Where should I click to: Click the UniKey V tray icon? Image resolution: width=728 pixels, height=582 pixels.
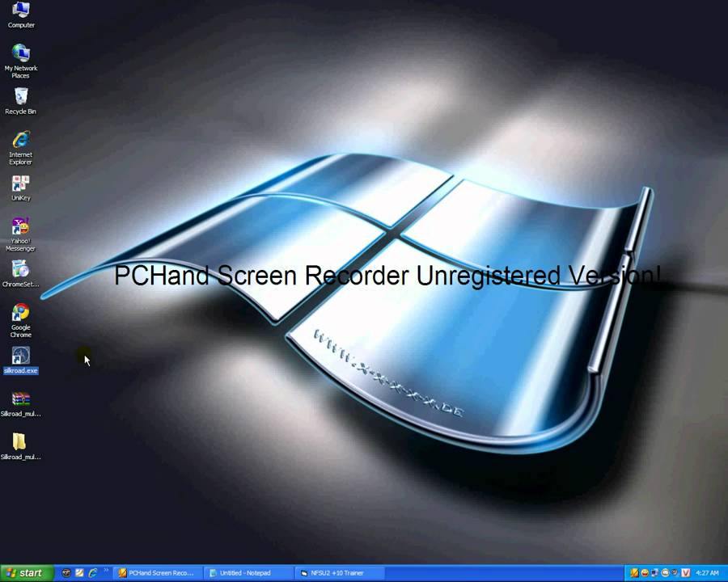click(x=685, y=573)
